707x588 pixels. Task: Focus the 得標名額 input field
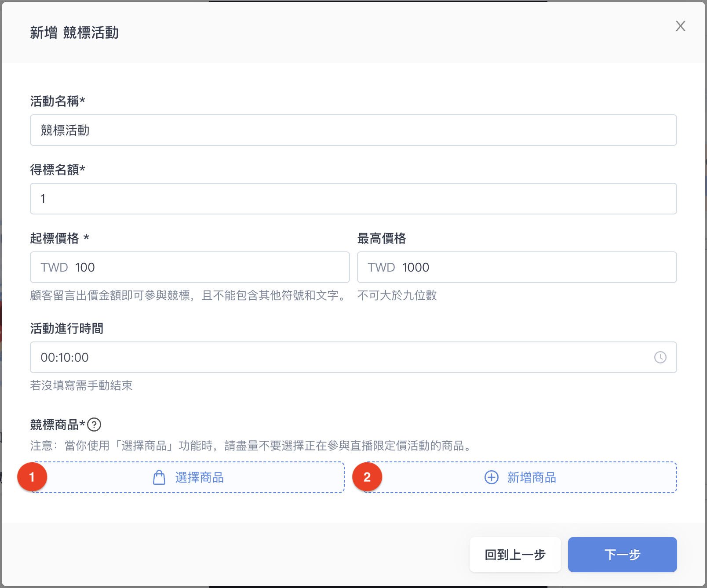pos(353,199)
